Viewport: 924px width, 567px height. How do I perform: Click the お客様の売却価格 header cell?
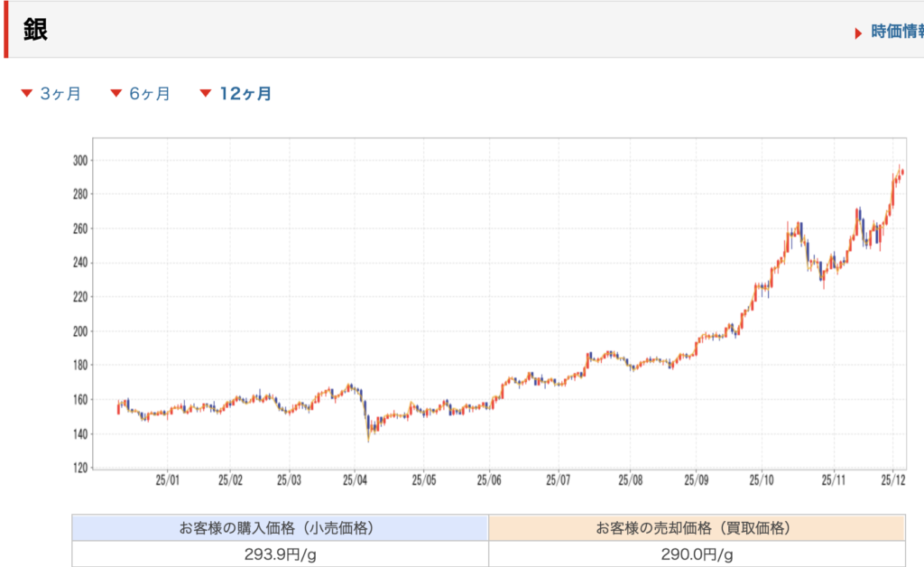click(x=697, y=527)
